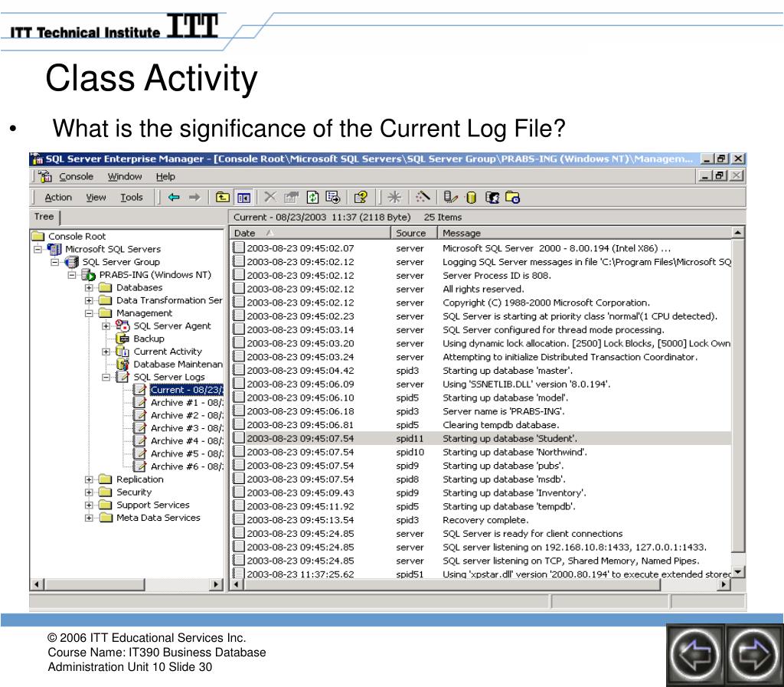Select Archive #3 log in the tree
The height and width of the screenshot is (687, 784).
(187, 428)
